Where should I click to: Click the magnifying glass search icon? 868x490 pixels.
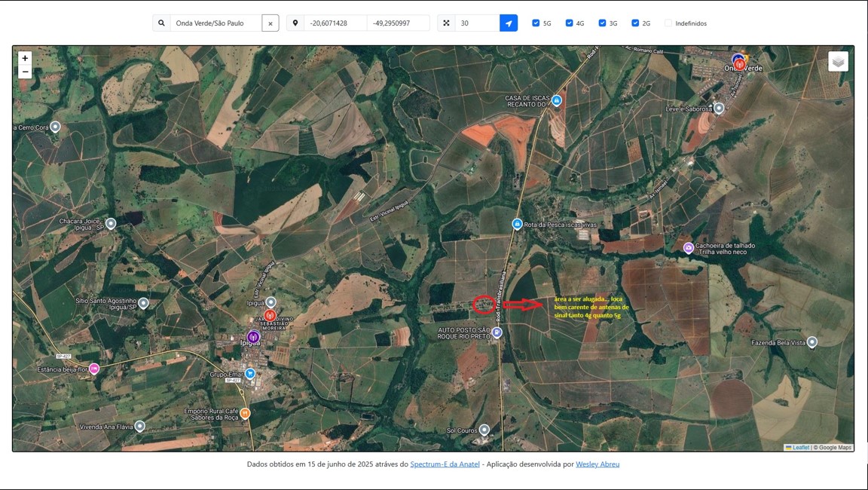click(x=161, y=23)
